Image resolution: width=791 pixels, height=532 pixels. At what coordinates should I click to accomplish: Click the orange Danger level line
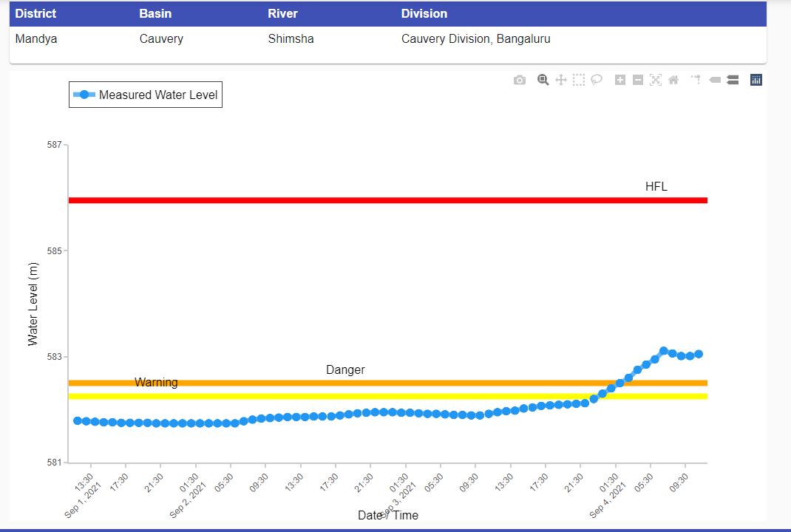pyautogui.click(x=388, y=383)
